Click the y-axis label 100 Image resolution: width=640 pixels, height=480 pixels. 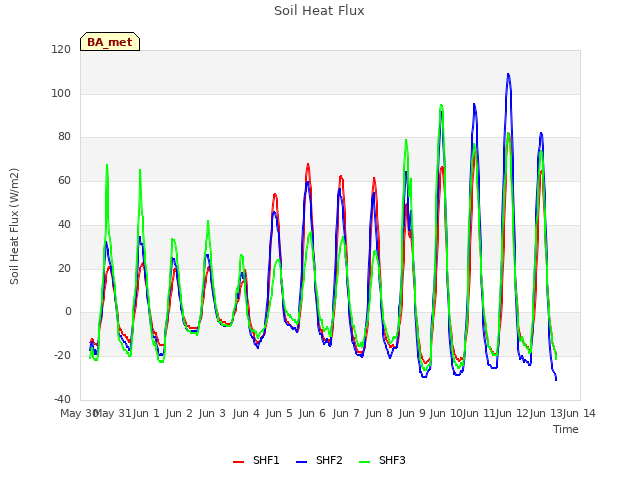pos(61,93)
